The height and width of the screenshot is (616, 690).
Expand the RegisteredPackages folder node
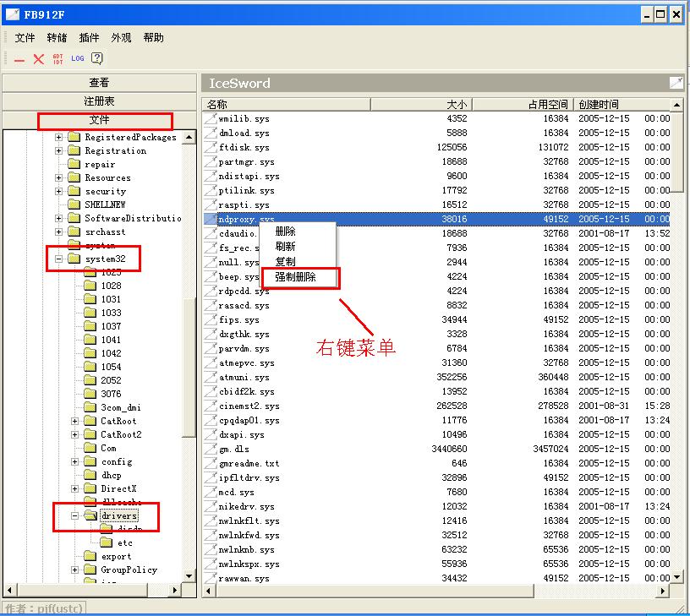[59, 137]
